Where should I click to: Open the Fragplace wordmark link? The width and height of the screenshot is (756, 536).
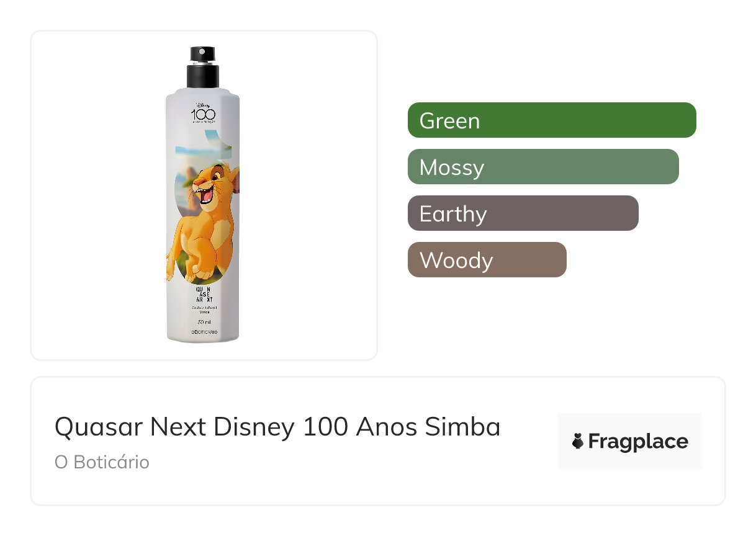[x=637, y=442]
